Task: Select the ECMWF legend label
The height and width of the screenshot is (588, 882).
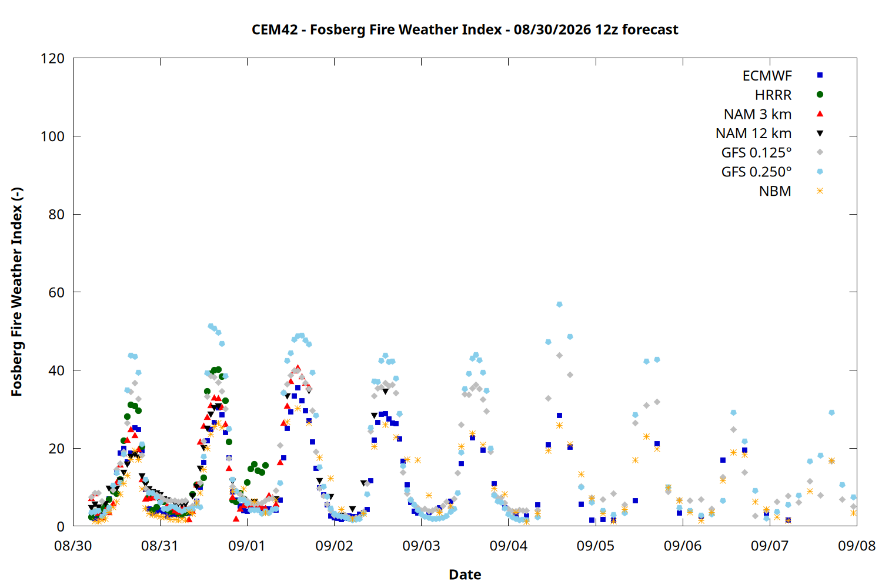Action: (x=767, y=76)
